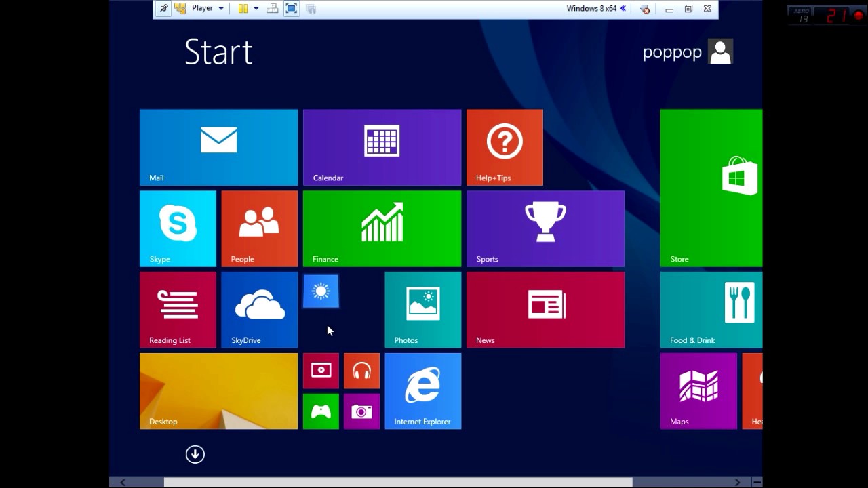
Task: Open the Help+Tips tile
Action: pyautogui.click(x=505, y=147)
